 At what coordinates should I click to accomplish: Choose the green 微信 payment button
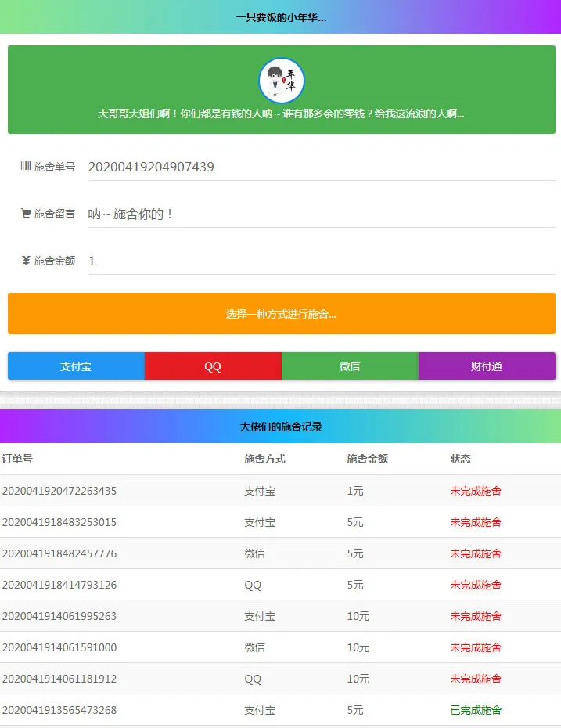click(x=350, y=366)
